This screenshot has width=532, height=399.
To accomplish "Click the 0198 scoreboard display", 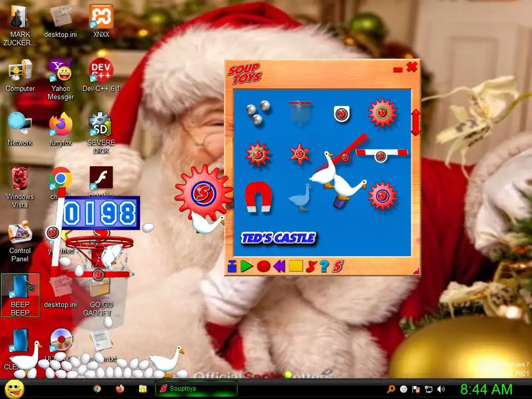I will (x=100, y=213).
